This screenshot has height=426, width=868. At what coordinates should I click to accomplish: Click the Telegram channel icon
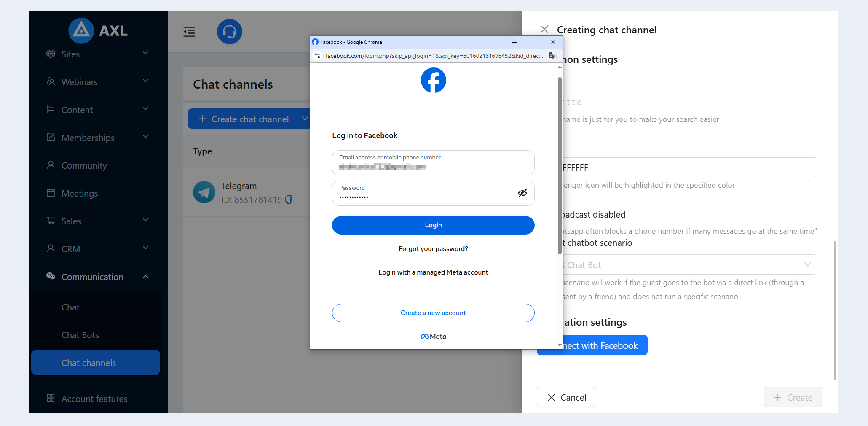pyautogui.click(x=204, y=192)
